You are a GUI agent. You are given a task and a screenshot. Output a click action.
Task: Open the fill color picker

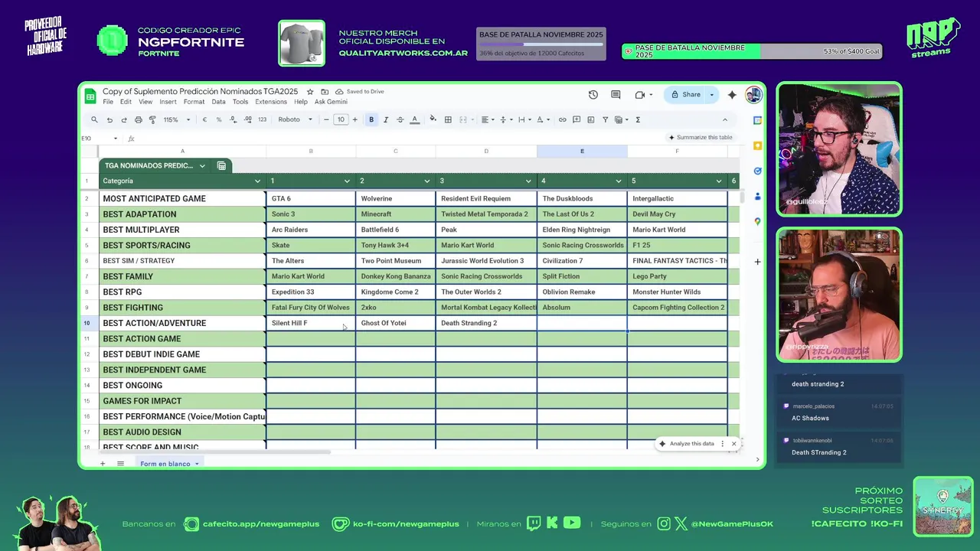point(433,119)
